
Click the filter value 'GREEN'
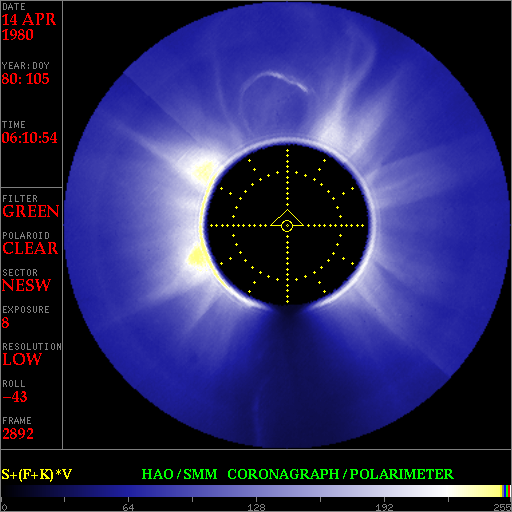[x=31, y=211]
